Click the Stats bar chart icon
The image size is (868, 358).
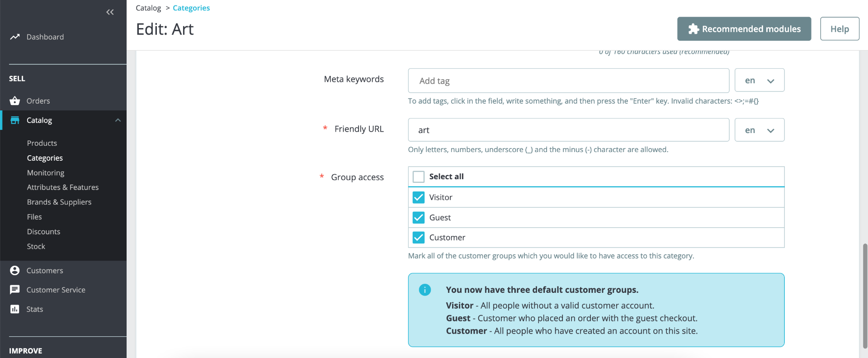(x=15, y=309)
